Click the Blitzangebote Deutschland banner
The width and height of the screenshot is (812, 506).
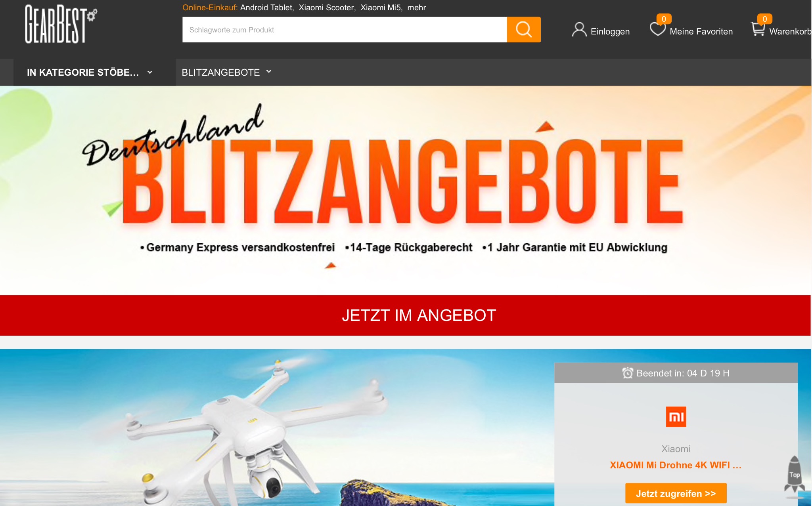(406, 190)
